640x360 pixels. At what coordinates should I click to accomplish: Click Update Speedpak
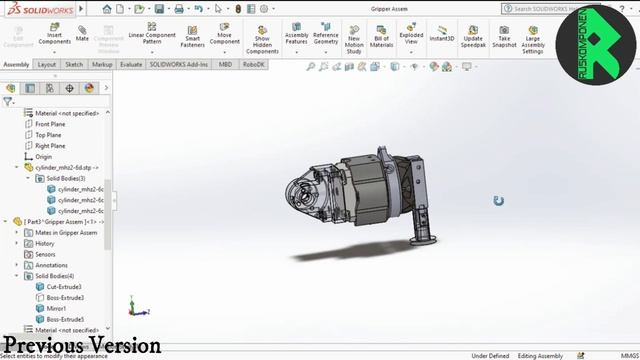[473, 37]
